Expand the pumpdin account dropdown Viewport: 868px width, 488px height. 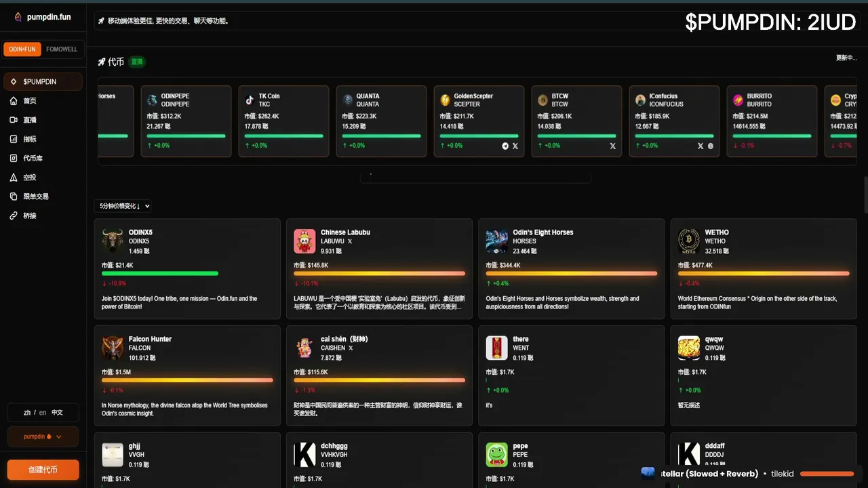click(43, 436)
